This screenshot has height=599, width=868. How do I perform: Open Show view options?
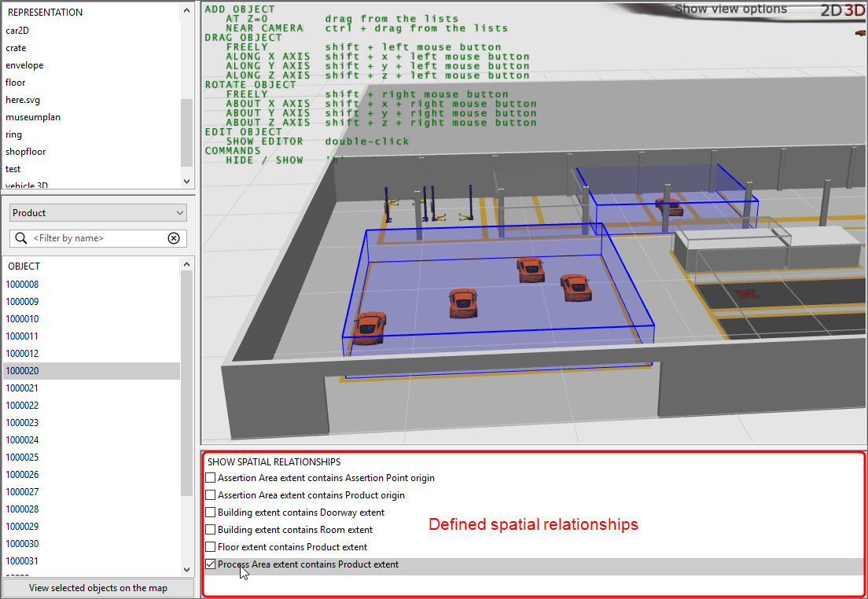[x=730, y=9]
